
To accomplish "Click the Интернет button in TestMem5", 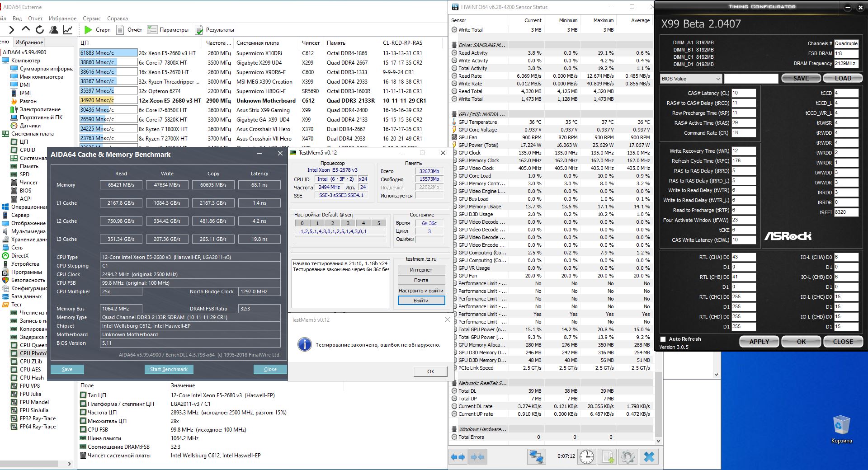I will pyautogui.click(x=421, y=270).
